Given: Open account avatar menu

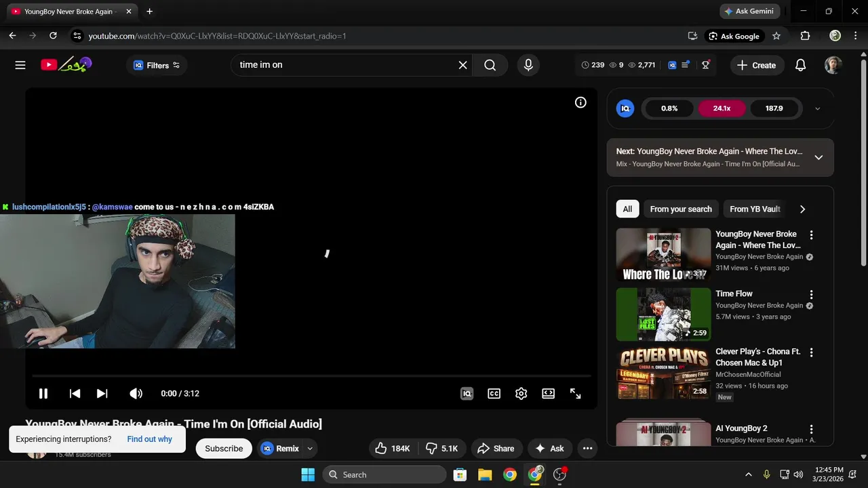Looking at the screenshot, I should tap(833, 65).
